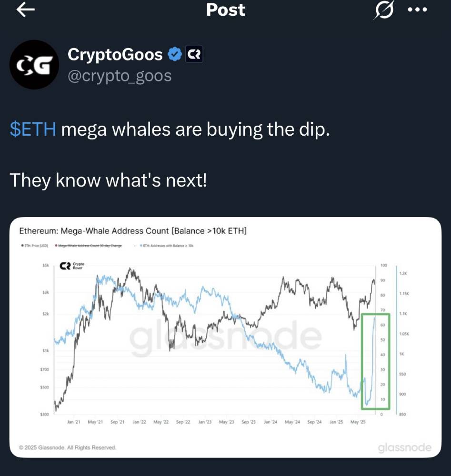
Task: Click the Crypto Rover logo in chart
Action: pyautogui.click(x=72, y=266)
